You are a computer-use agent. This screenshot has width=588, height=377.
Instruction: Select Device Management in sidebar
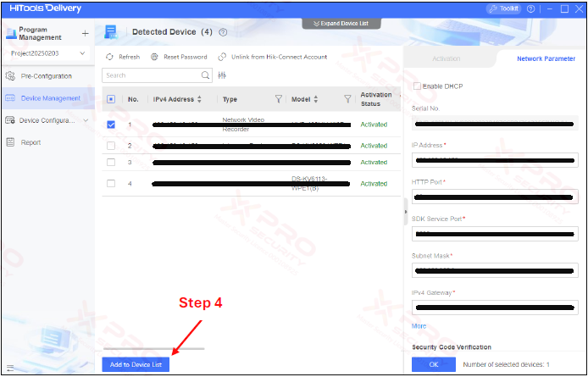click(x=51, y=98)
